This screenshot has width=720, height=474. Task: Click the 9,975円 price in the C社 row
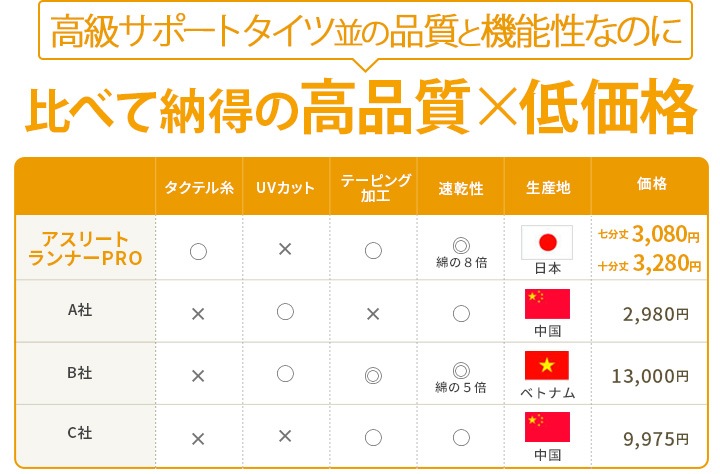tap(654, 438)
